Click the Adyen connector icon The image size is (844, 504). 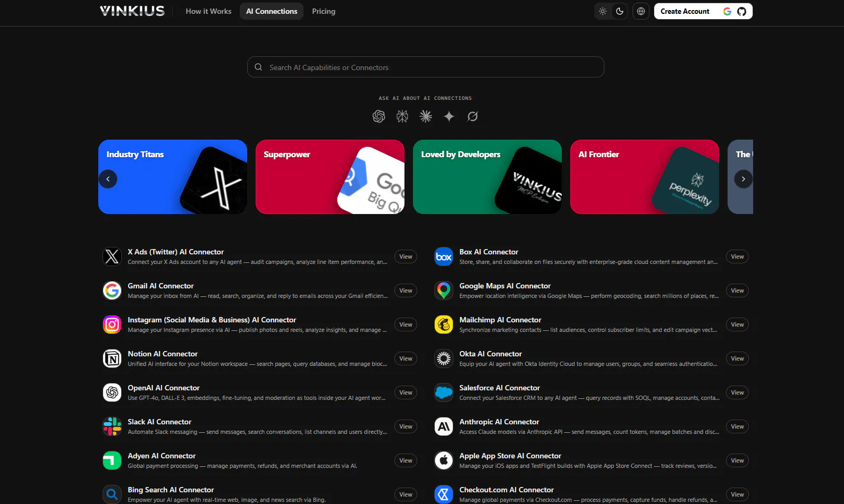point(112,460)
